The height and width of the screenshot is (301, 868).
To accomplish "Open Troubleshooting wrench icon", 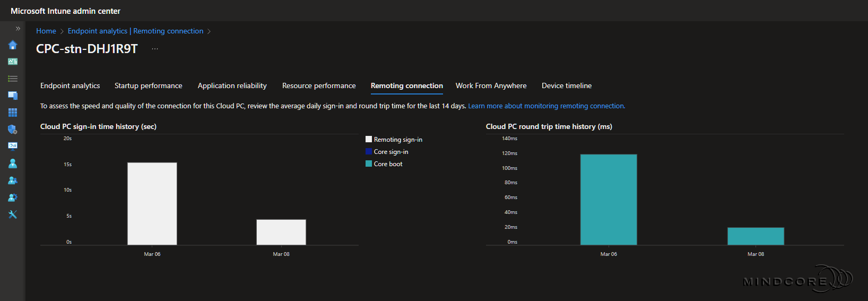I will pos(13,214).
